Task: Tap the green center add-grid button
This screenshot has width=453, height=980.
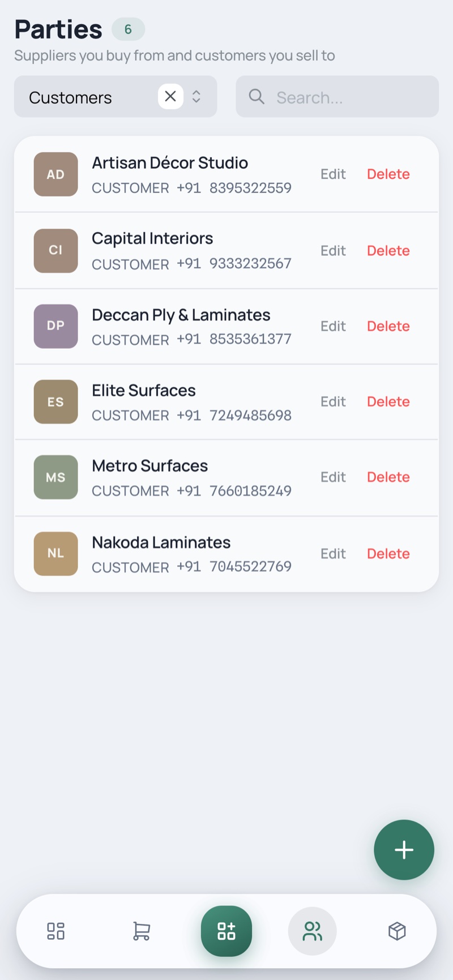Action: click(x=226, y=931)
